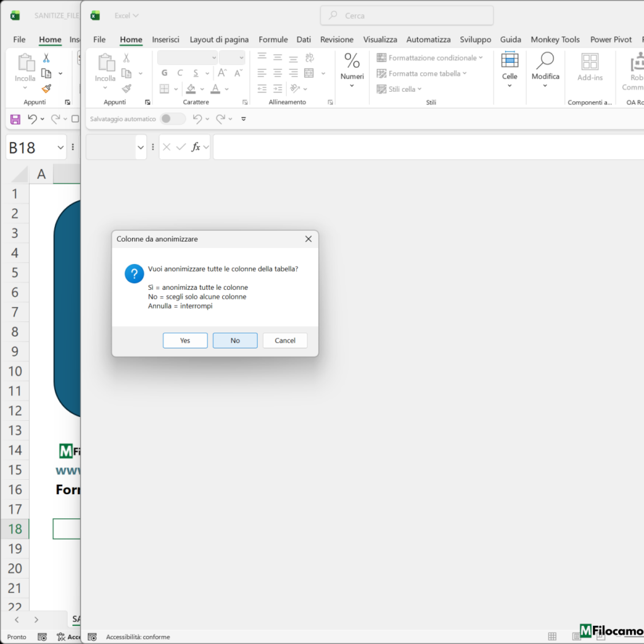The height and width of the screenshot is (644, 644).
Task: Click the decrease indent icon
Action: 262,89
